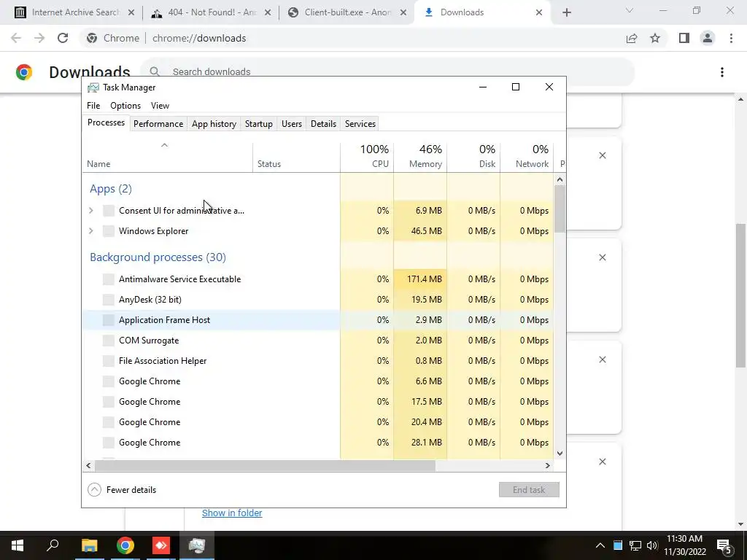Sort processes by Memory column
Image resolution: width=747 pixels, height=560 pixels.
(421, 157)
